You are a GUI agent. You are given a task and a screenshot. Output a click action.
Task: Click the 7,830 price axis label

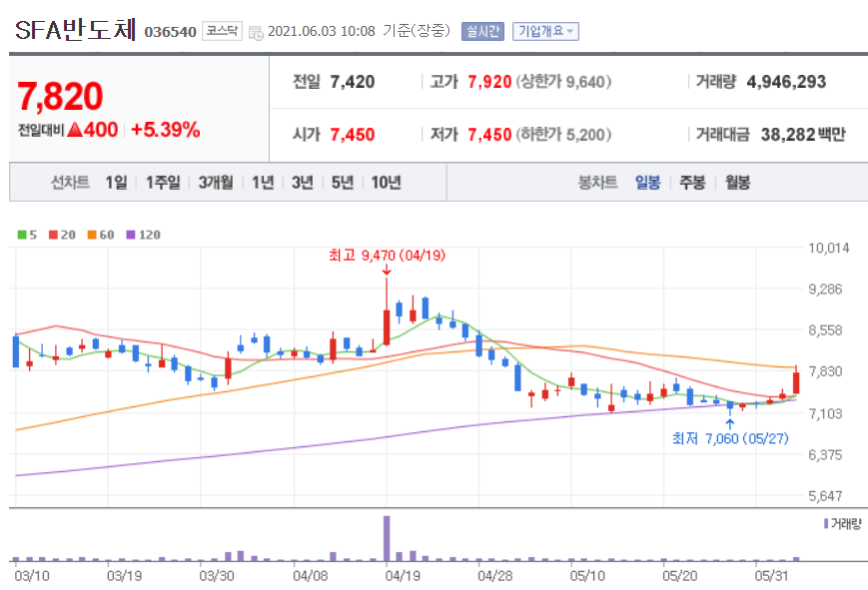[x=825, y=371]
